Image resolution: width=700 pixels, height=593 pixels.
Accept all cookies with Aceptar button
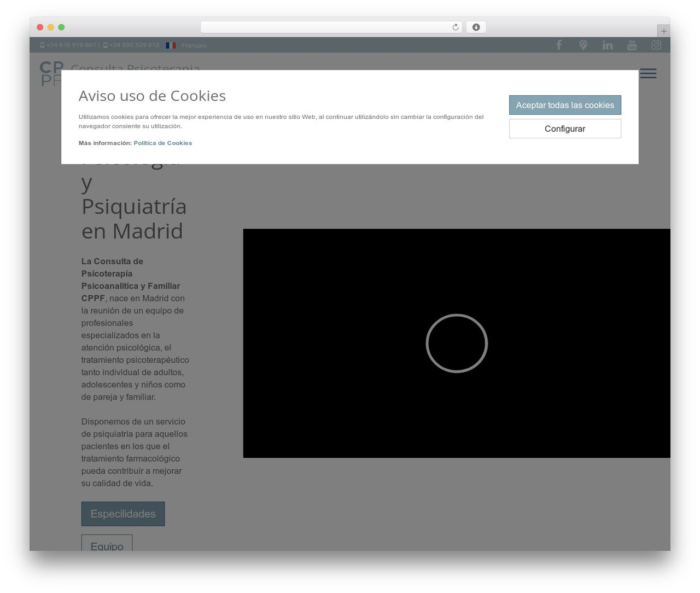[x=565, y=105]
